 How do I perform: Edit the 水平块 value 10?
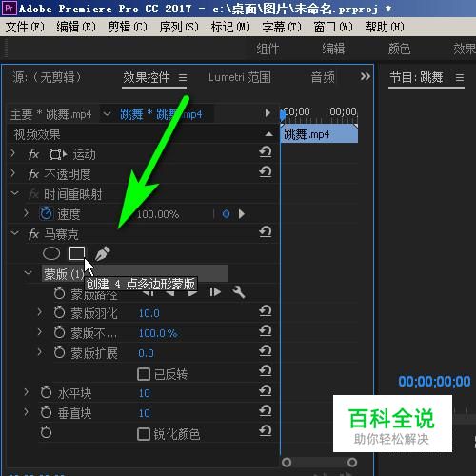pos(145,393)
